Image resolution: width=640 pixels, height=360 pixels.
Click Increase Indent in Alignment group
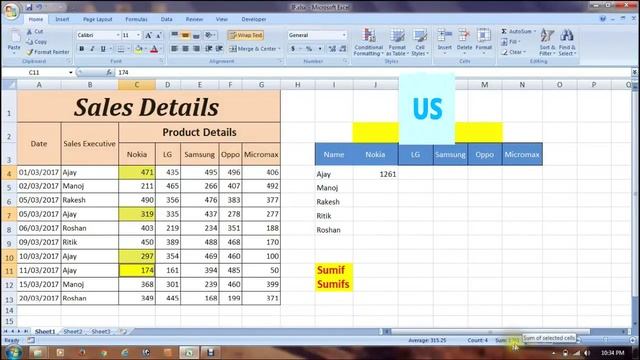(220, 49)
